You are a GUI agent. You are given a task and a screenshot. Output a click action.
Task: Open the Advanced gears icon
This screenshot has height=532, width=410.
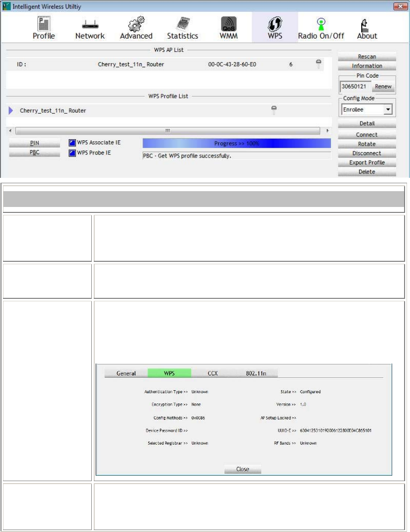click(x=136, y=28)
